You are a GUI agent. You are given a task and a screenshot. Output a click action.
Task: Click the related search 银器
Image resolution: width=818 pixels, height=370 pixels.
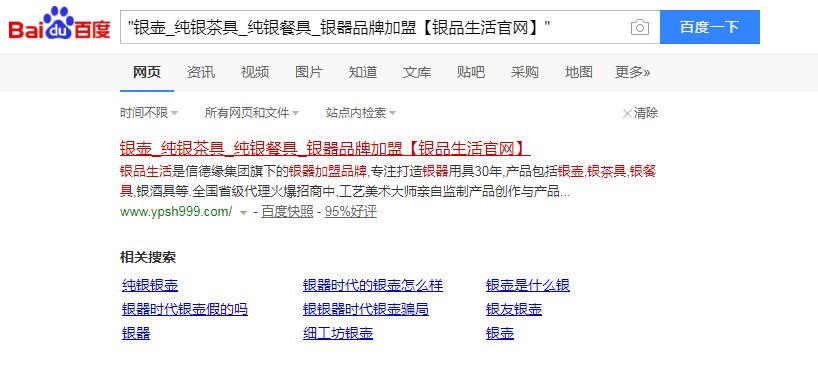pyautogui.click(x=136, y=333)
